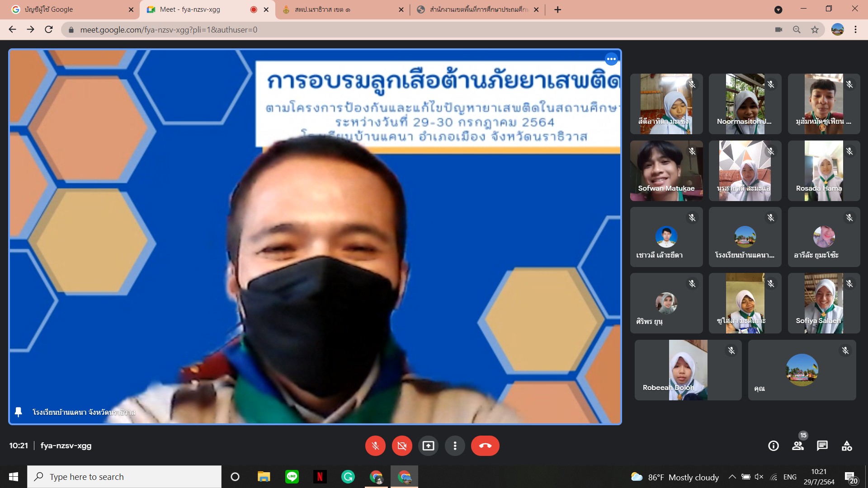The width and height of the screenshot is (868, 488).
Task: Open more options three-dot menu in call bar
Action: (455, 446)
